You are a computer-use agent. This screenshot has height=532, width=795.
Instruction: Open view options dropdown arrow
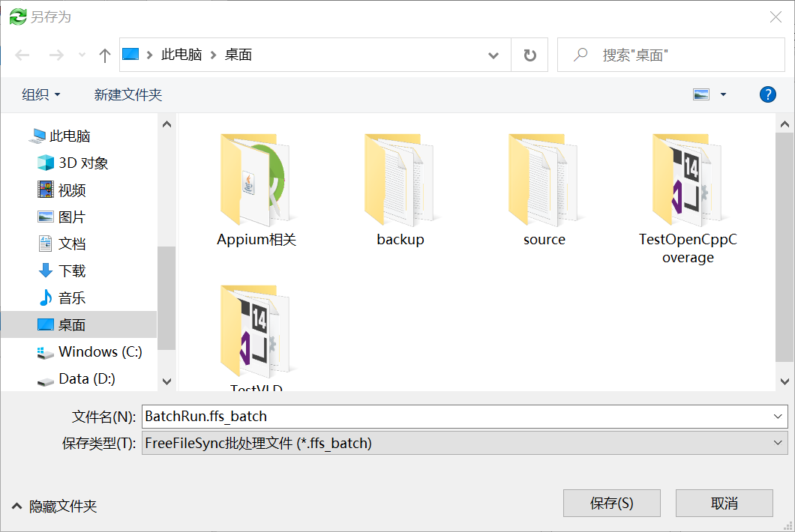tap(724, 94)
